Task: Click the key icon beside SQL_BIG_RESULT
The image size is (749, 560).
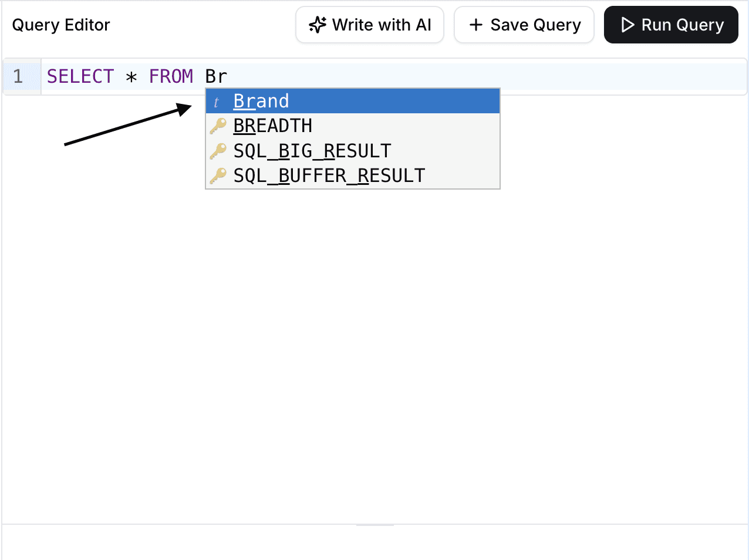Action: 218,151
